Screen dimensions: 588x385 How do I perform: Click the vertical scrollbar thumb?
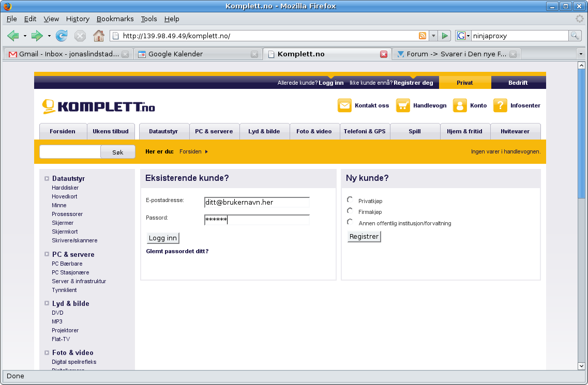(582, 134)
